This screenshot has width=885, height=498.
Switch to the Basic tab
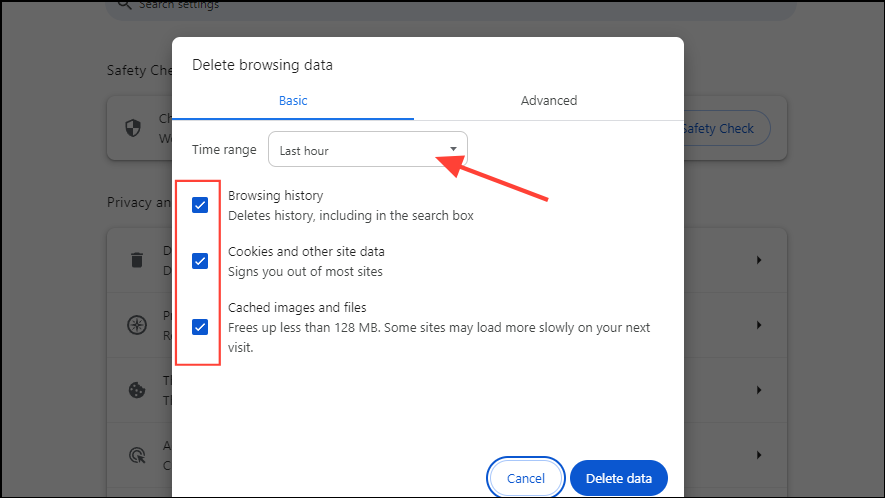(x=293, y=101)
